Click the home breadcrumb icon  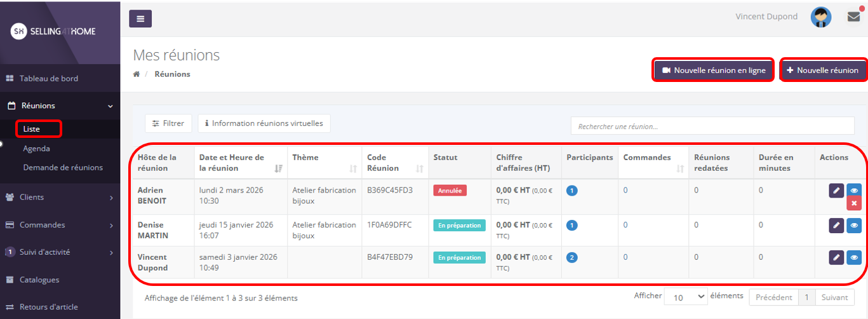click(x=137, y=74)
